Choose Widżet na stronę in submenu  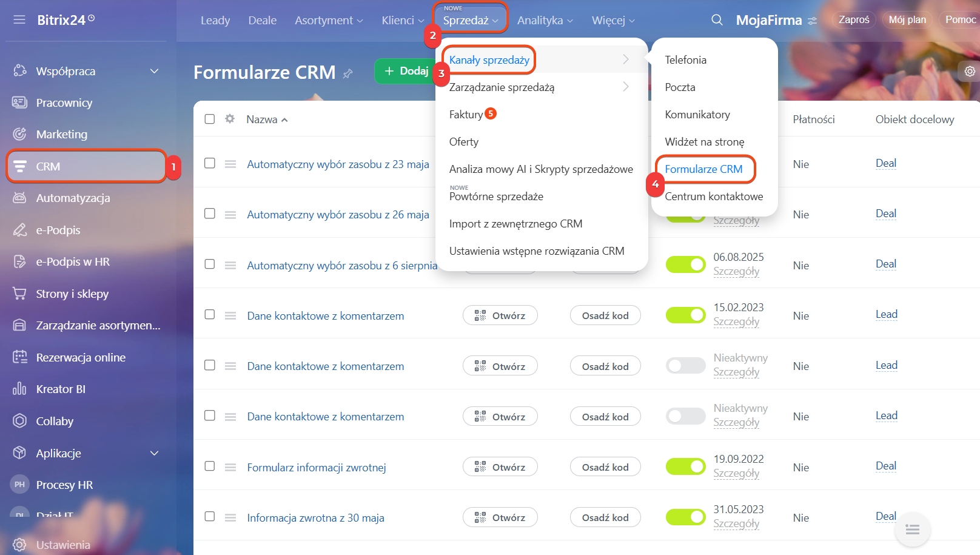pos(704,142)
